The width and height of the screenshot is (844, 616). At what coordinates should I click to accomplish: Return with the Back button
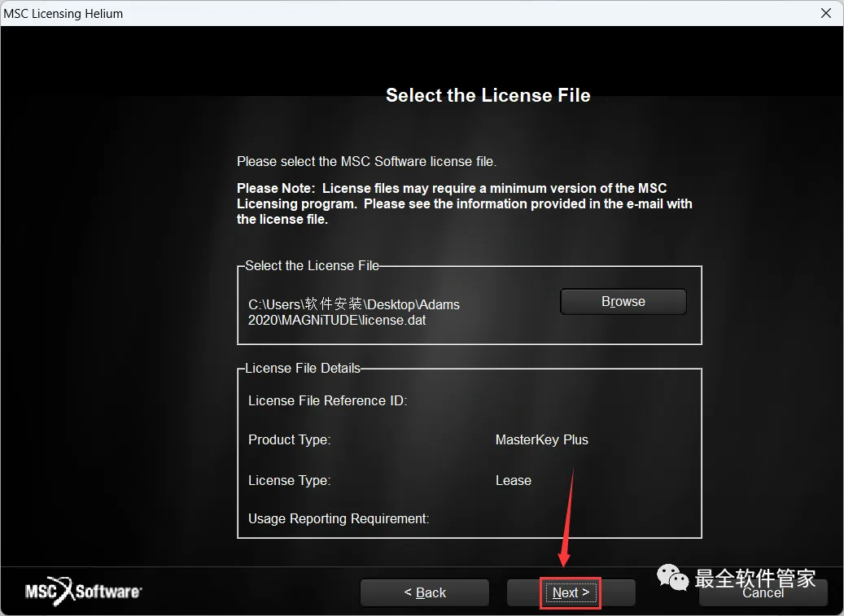click(x=425, y=593)
